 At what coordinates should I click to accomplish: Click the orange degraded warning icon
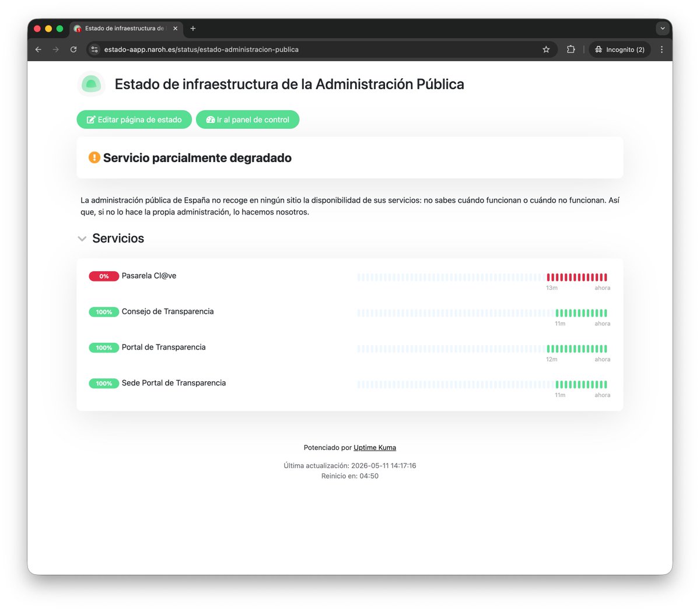(x=94, y=157)
